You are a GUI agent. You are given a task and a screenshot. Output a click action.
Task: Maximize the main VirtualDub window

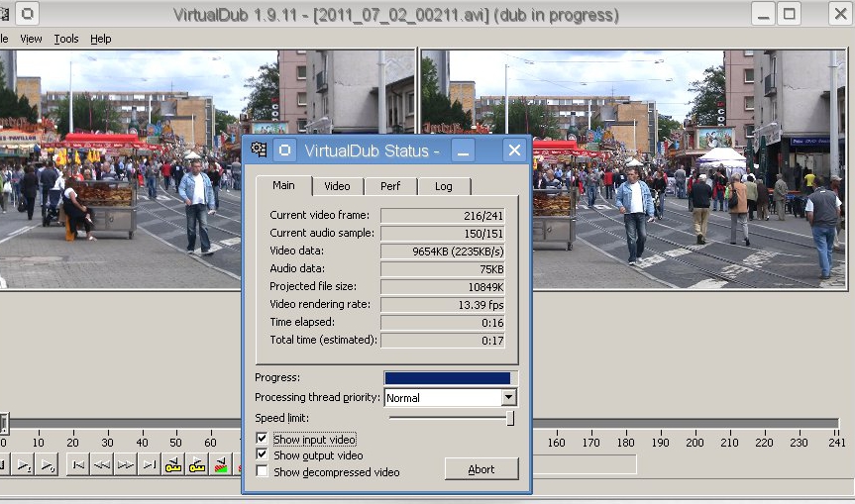(x=789, y=14)
